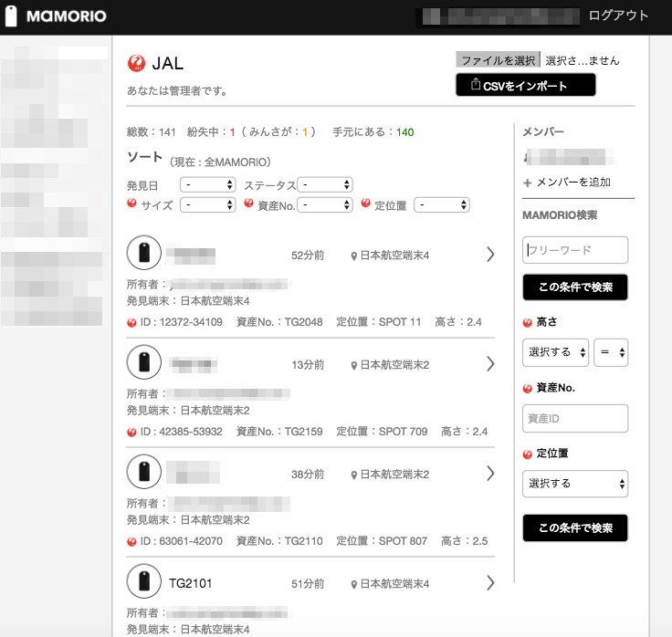Click JAL icon beside 高さ search heading
Viewport: 672px width, 637px height.
coord(528,323)
